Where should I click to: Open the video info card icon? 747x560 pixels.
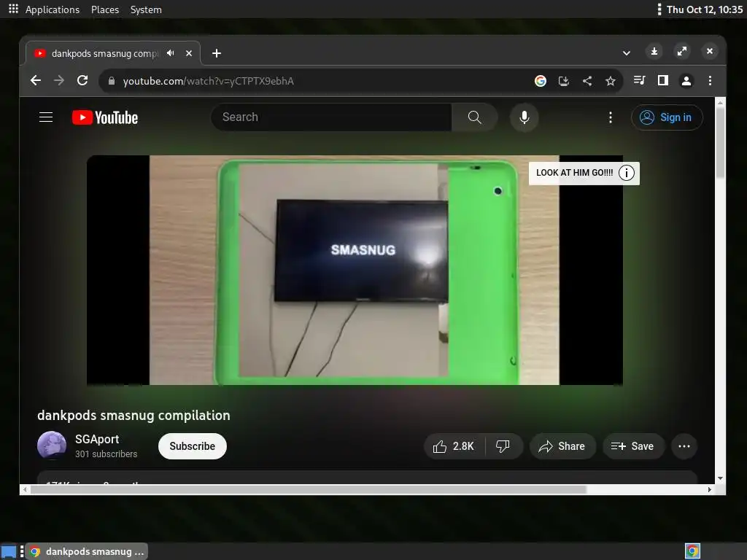627,172
